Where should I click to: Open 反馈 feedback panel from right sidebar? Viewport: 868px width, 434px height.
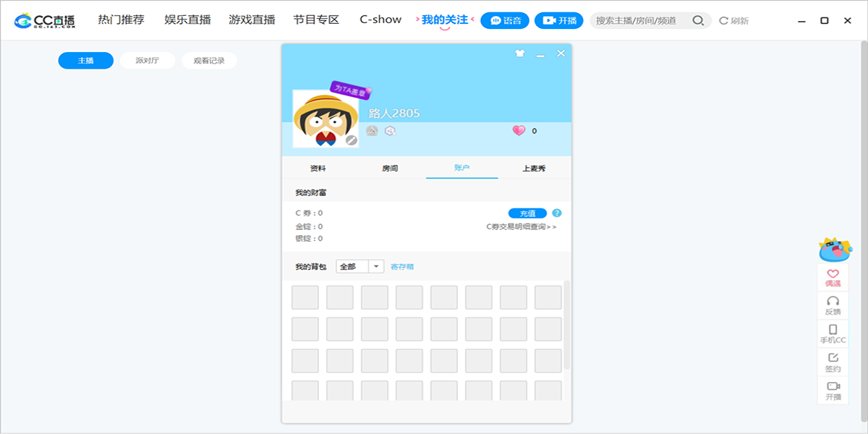tap(833, 304)
